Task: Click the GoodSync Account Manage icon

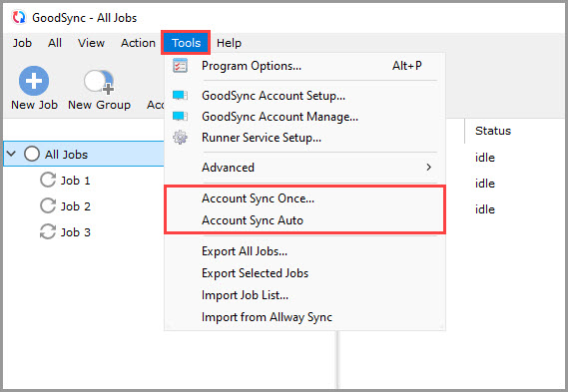Action: pos(180,117)
